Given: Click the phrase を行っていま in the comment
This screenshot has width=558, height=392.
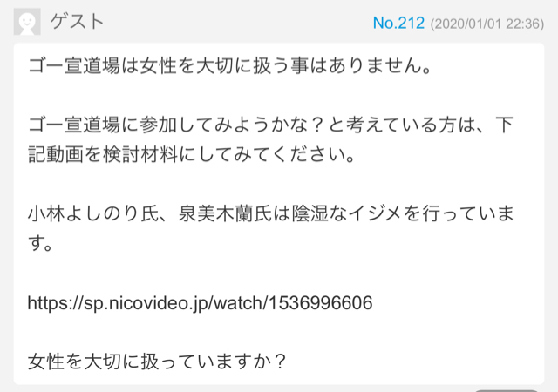Looking at the screenshot, I should tap(459, 213).
